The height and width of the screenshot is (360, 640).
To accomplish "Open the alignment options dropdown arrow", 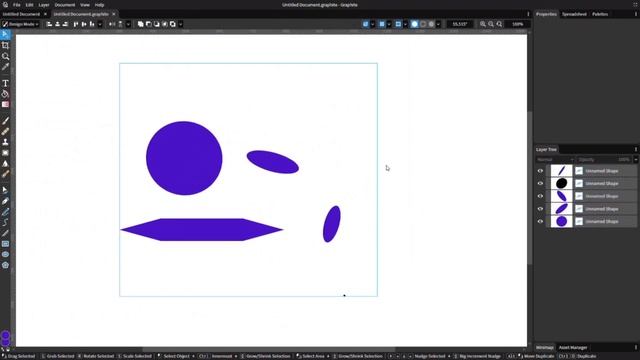I will coord(100,24).
